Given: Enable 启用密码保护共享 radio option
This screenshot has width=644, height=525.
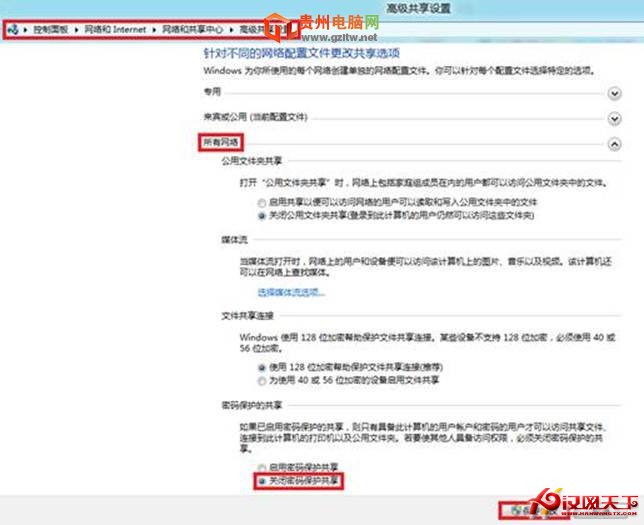Looking at the screenshot, I should (x=262, y=467).
